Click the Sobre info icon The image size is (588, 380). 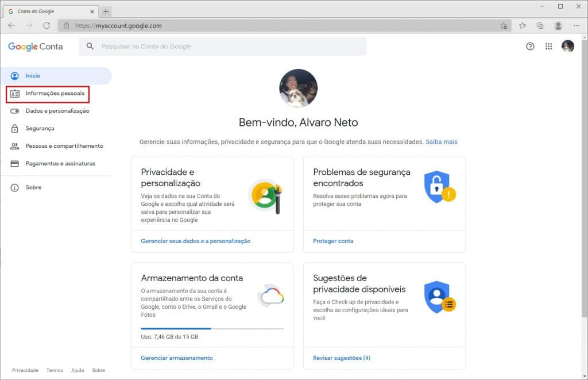click(x=14, y=187)
